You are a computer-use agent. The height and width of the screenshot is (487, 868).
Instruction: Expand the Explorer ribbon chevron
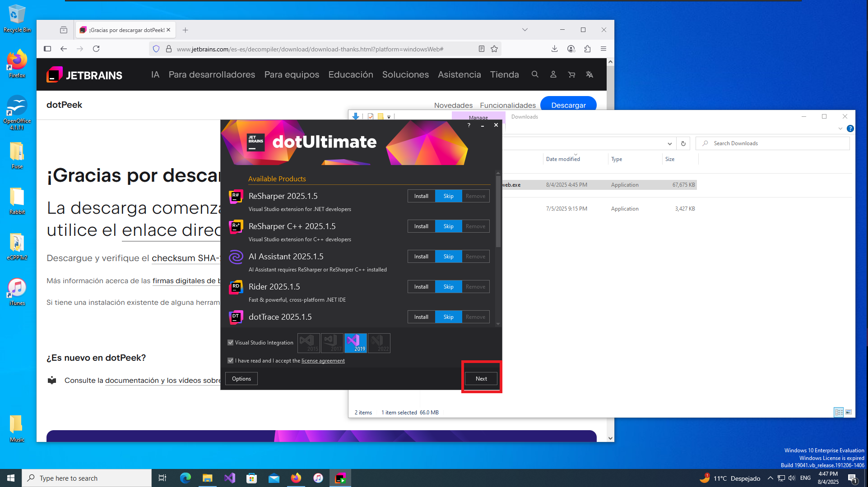pyautogui.click(x=840, y=129)
